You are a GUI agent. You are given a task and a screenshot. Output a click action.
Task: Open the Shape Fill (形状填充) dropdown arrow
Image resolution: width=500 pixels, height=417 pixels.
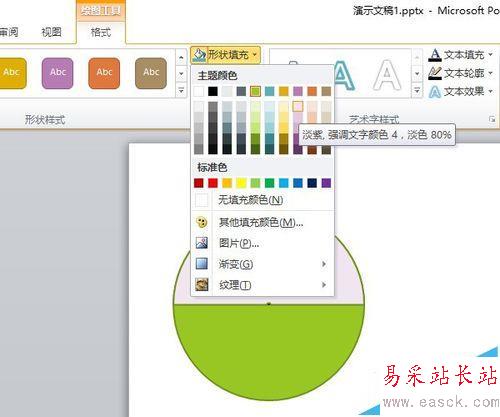[x=255, y=55]
